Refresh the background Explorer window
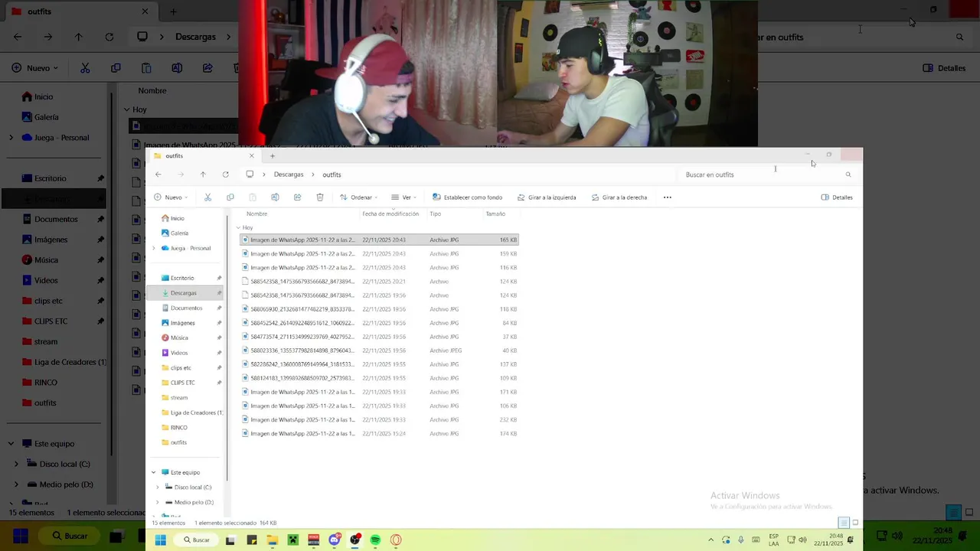This screenshot has width=980, height=551. click(x=109, y=37)
